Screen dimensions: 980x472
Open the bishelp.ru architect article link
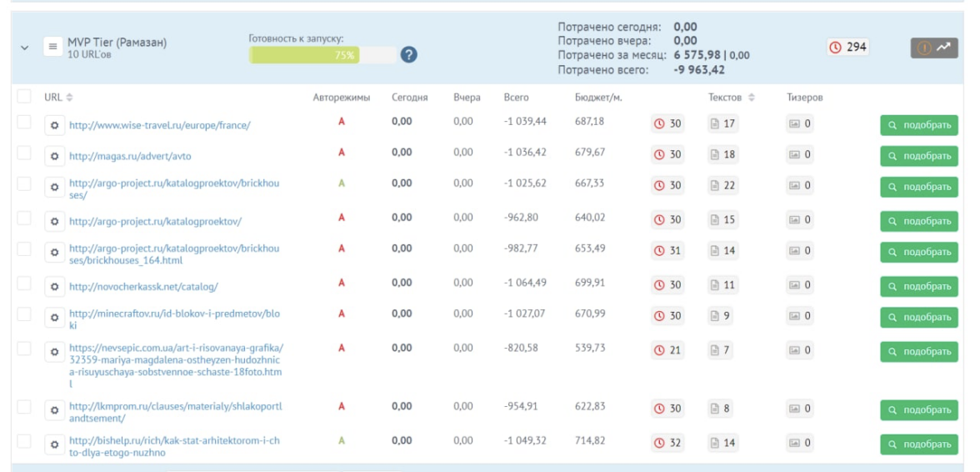[174, 446]
